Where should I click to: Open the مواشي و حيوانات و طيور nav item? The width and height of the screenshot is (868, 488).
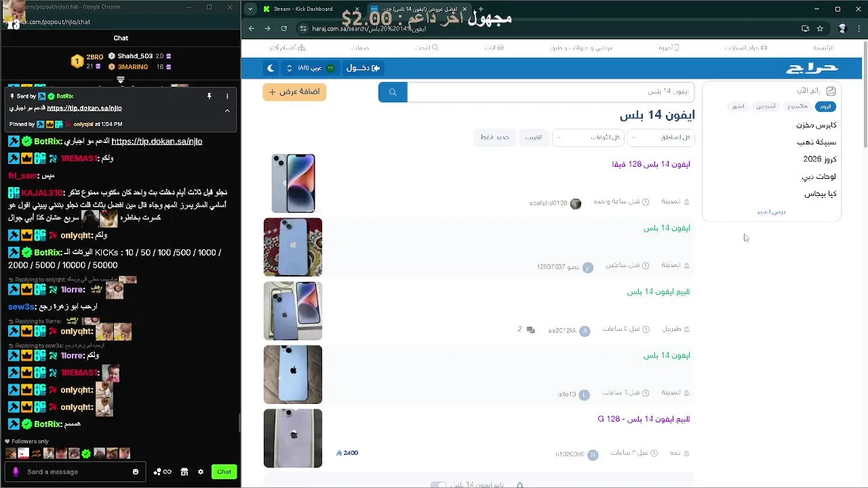581,48
